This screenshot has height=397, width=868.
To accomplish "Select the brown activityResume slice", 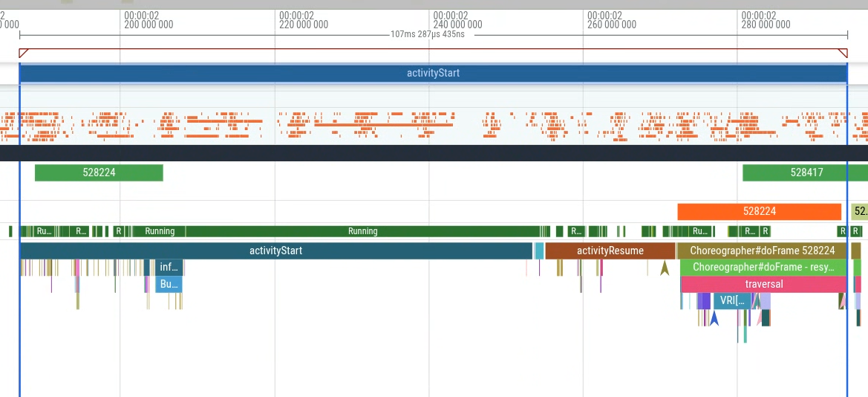I will click(x=610, y=251).
